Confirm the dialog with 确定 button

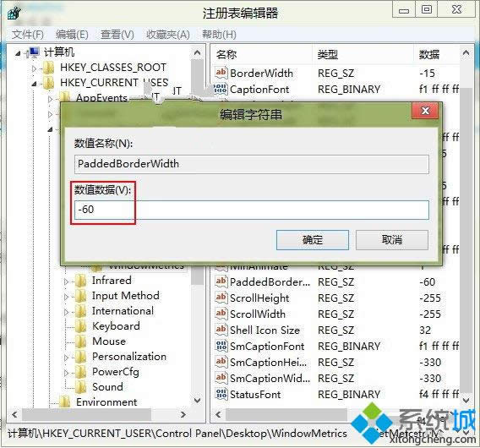[312, 240]
